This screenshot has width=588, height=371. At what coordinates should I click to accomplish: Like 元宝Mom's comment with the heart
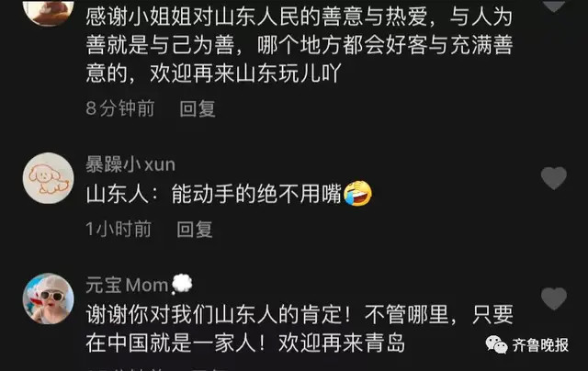point(553,298)
